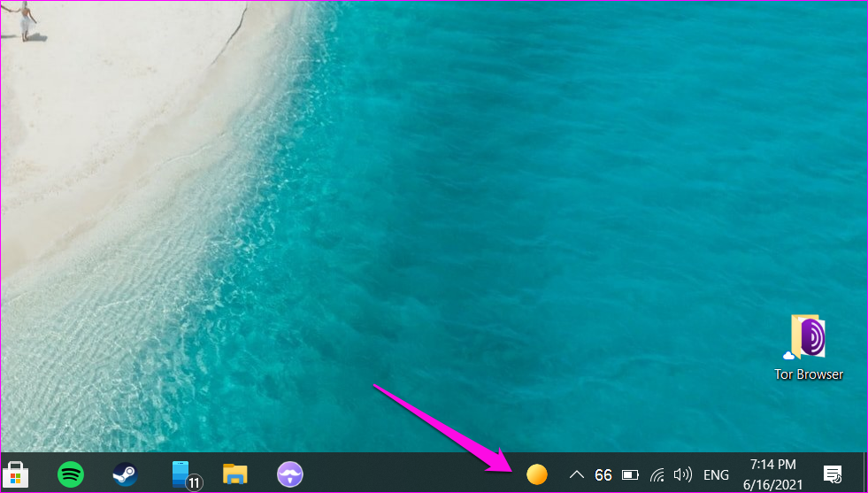Open File Explorer from the taskbar

coord(234,474)
